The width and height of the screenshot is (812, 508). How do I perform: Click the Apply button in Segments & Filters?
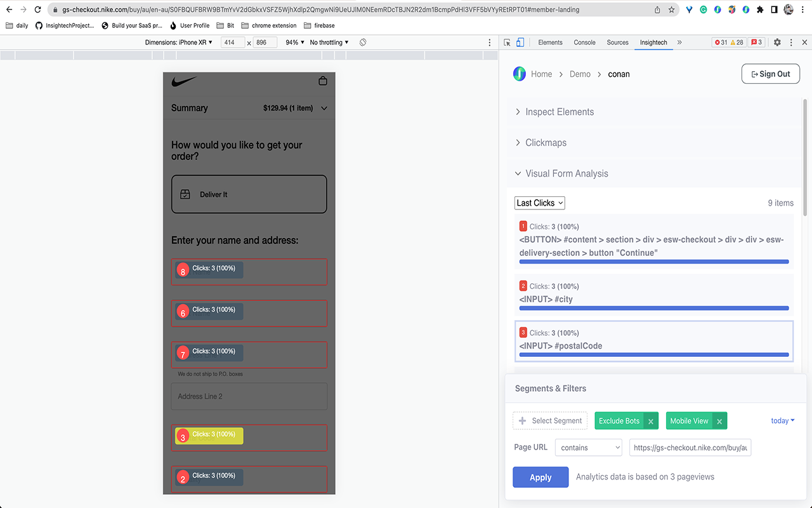[540, 477]
